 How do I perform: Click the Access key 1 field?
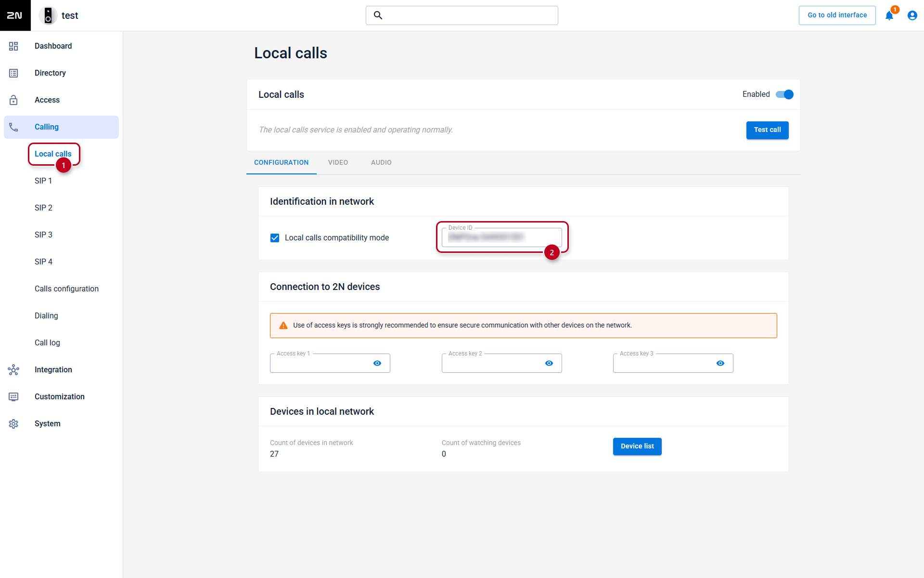coord(330,363)
